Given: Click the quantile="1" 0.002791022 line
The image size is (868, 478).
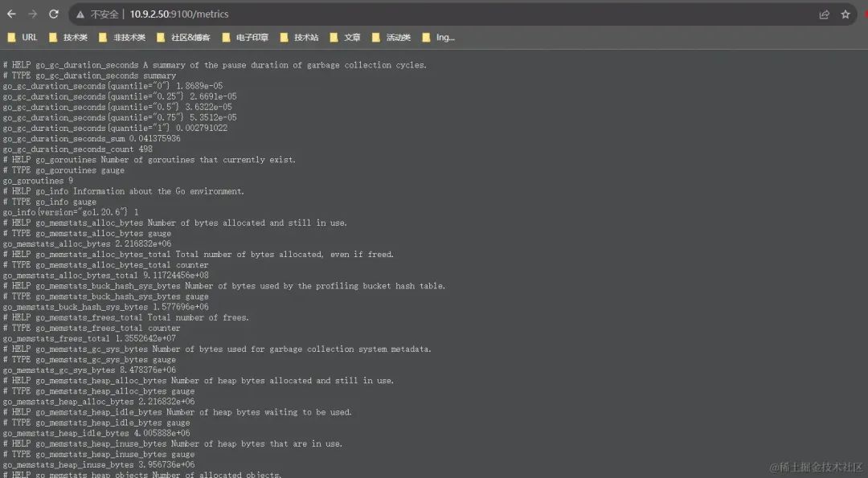Looking at the screenshot, I should click(x=115, y=129).
